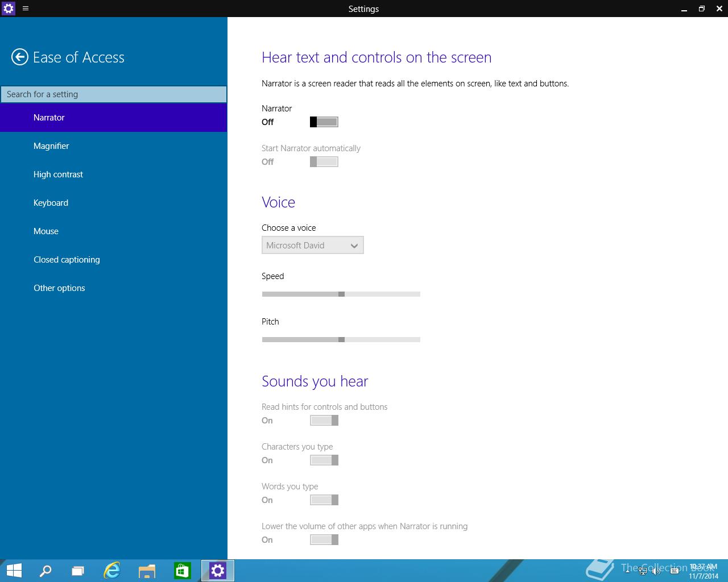Open Task View on the taskbar
Image resolution: width=728 pixels, height=582 pixels.
click(78, 571)
